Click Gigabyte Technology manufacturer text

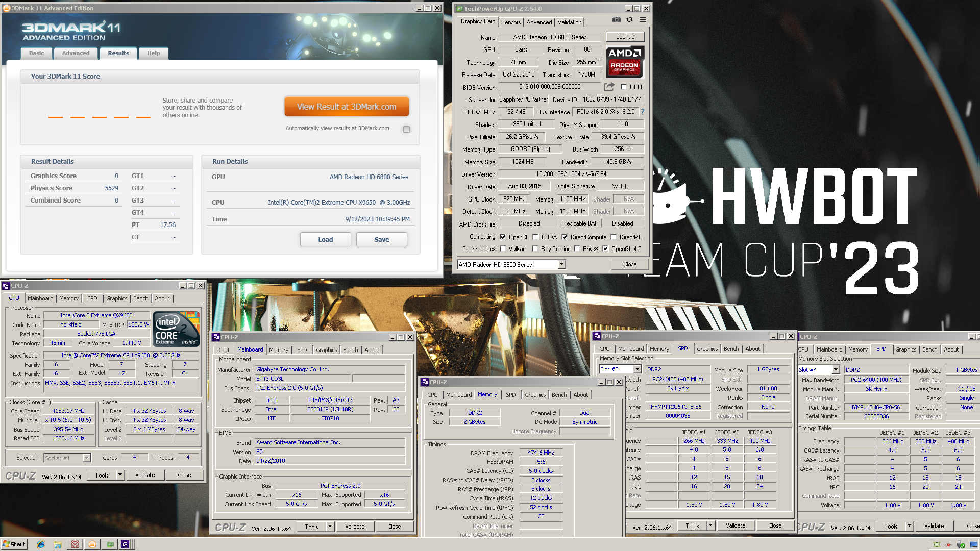pos(292,369)
